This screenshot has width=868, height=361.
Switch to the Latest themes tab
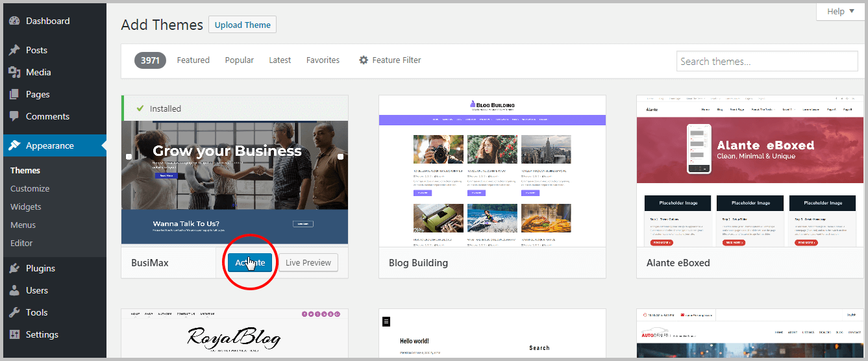[x=280, y=60]
